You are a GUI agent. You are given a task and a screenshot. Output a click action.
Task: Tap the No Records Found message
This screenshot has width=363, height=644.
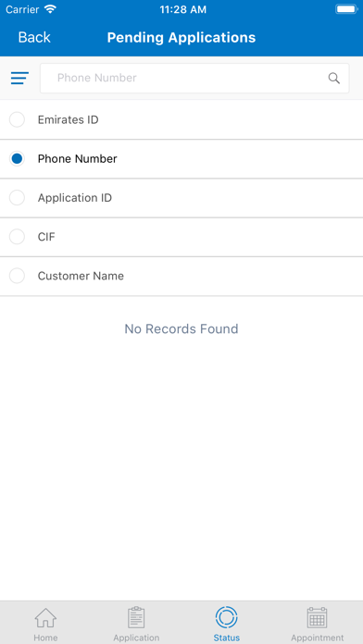click(181, 329)
